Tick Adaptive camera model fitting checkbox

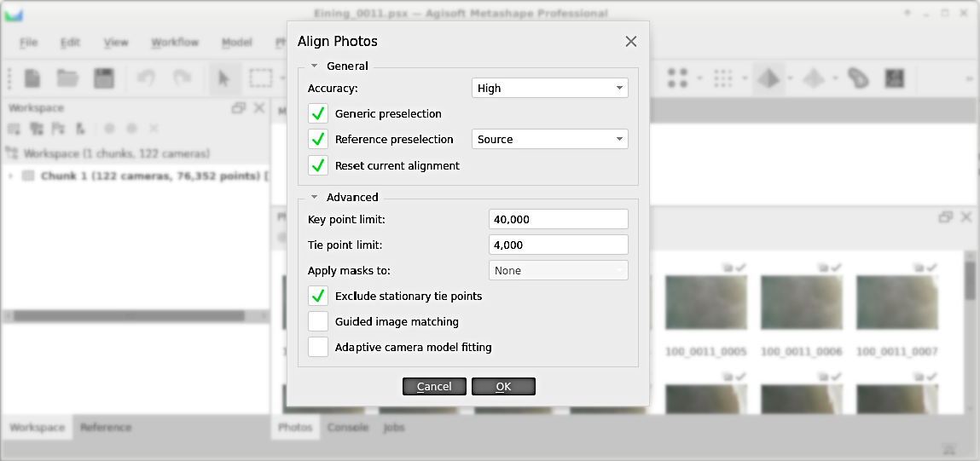[x=318, y=347]
